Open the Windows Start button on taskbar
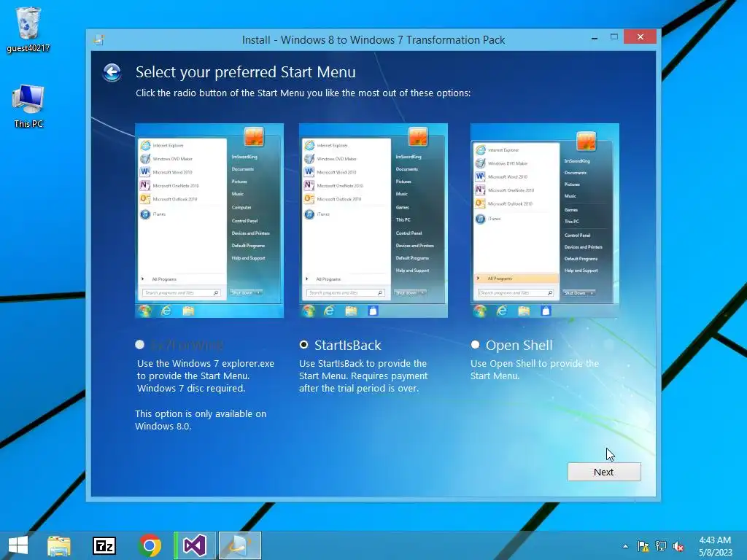 tap(18, 545)
